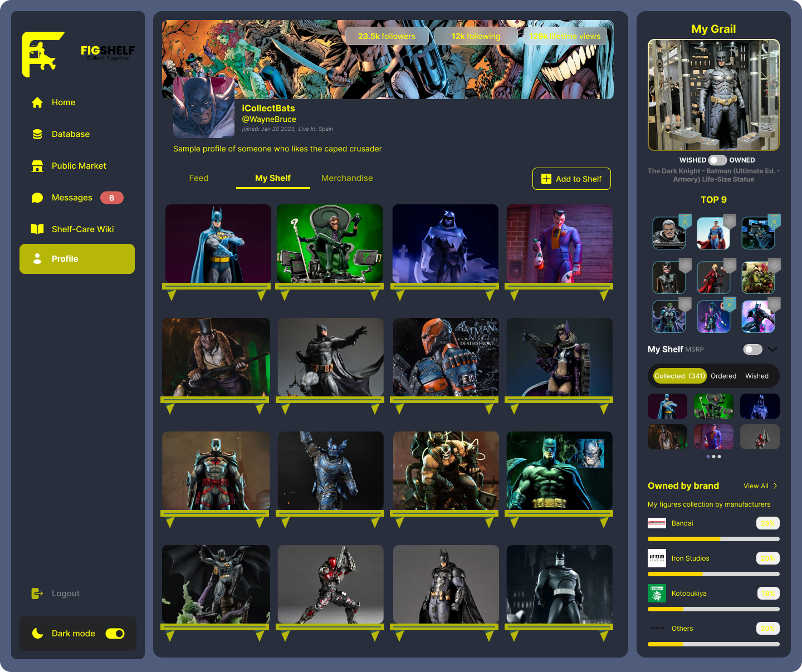
Task: Click the Logout exit icon
Action: click(x=37, y=593)
